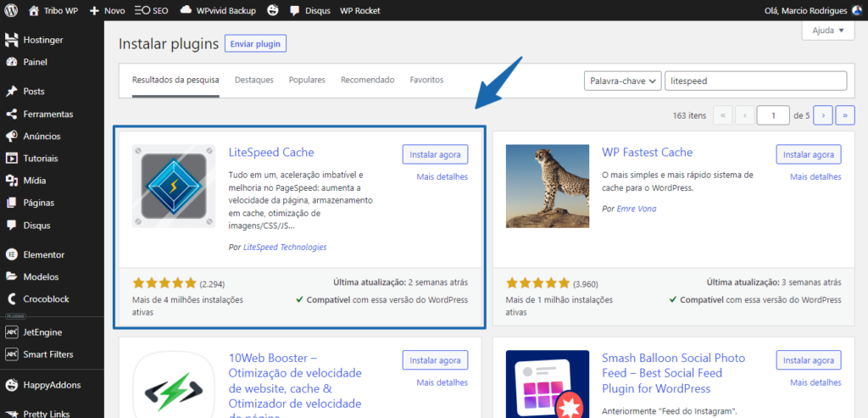The image size is (868, 418).
Task: Switch to the Recomendado tab
Action: [368, 80]
